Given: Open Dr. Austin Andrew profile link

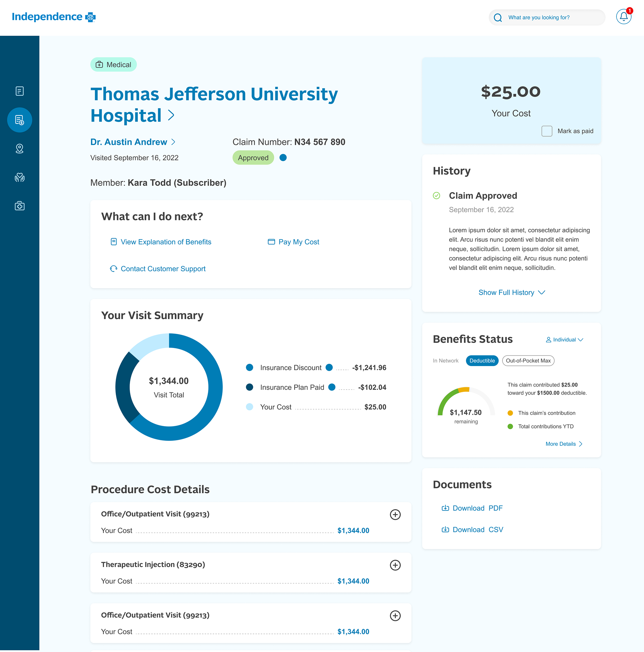Looking at the screenshot, I should [128, 142].
